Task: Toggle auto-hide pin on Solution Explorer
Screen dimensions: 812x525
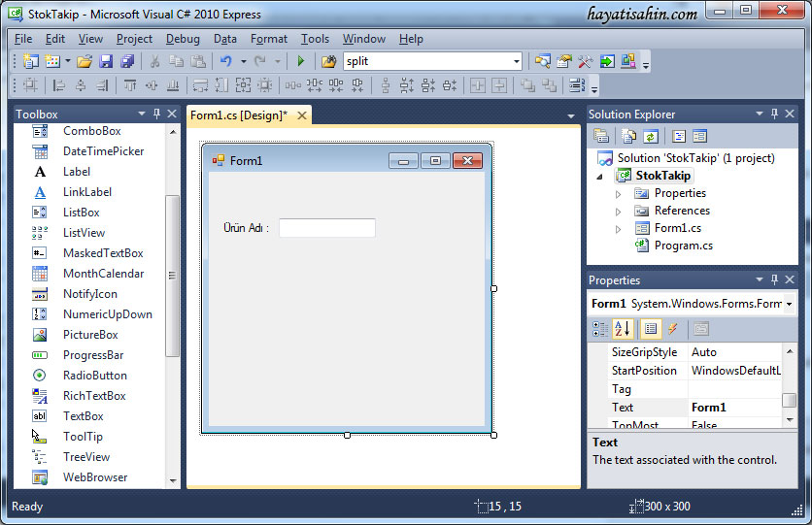Action: (x=774, y=114)
